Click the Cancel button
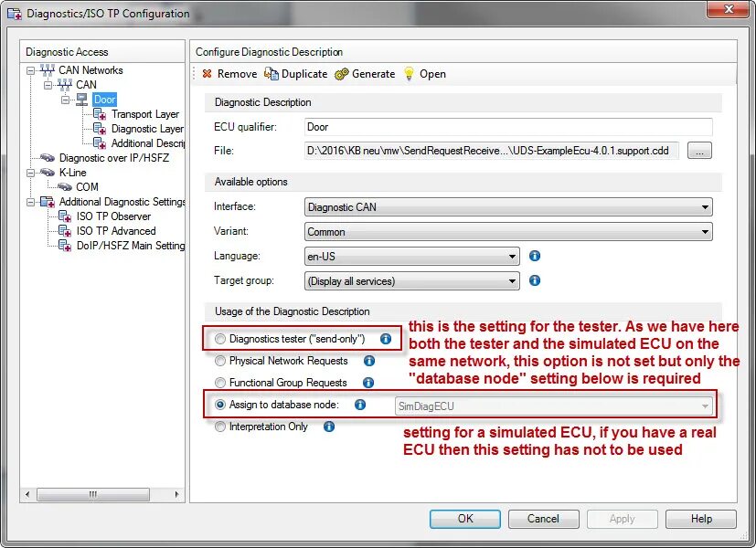This screenshot has height=548, width=756. coord(543,519)
